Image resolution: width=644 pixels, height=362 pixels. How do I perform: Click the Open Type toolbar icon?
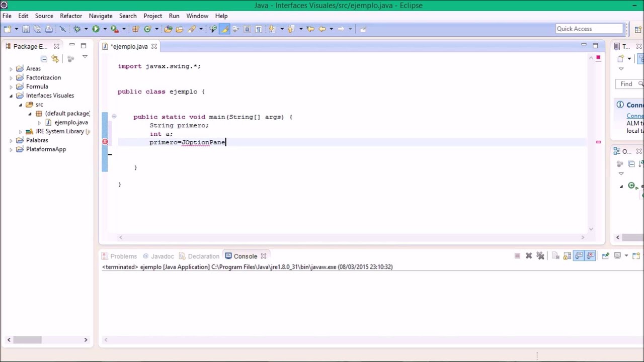tap(168, 29)
